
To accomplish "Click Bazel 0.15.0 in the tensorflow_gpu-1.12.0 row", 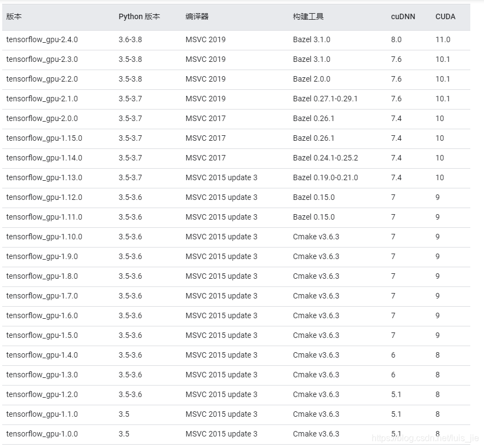I will tap(314, 197).
